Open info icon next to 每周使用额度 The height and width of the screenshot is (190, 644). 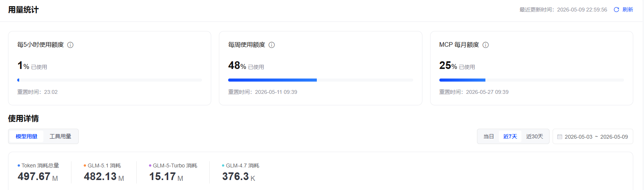click(272, 45)
